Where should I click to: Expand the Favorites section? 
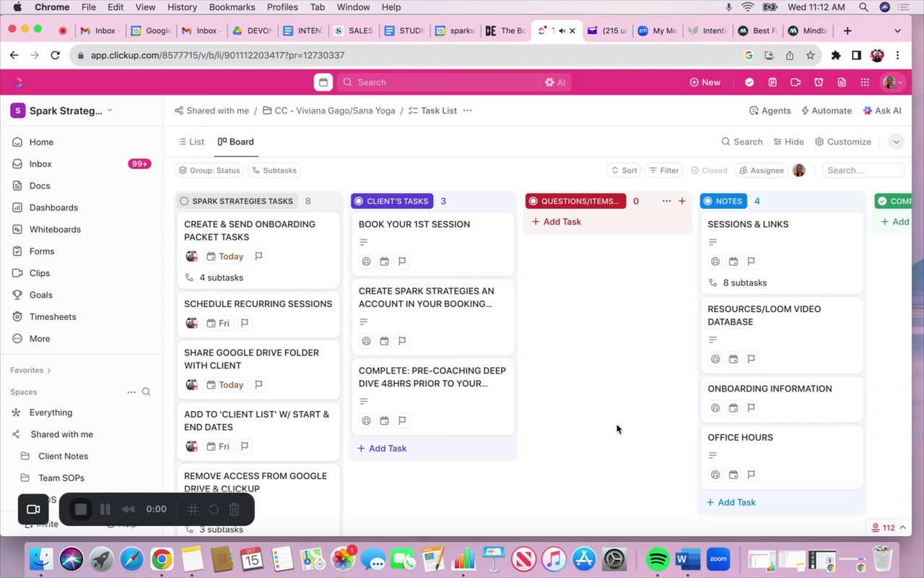(30, 370)
